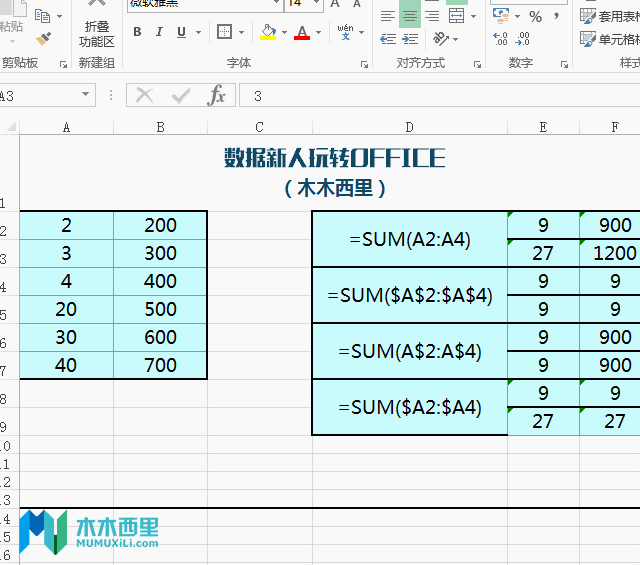Open Alignment dialog launcher
This screenshot has height=565, width=640.
(x=477, y=64)
